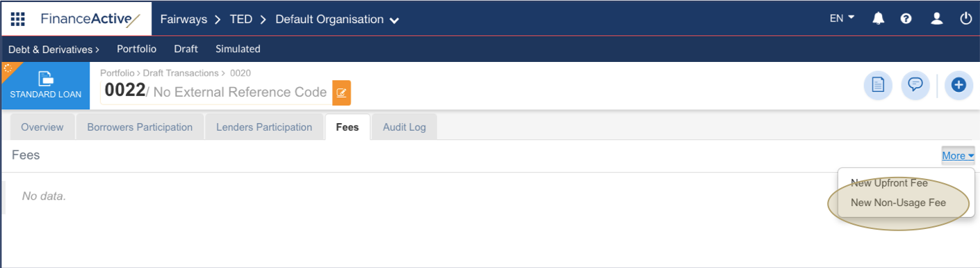
Task: Open the help question mark icon
Action: tap(906, 19)
